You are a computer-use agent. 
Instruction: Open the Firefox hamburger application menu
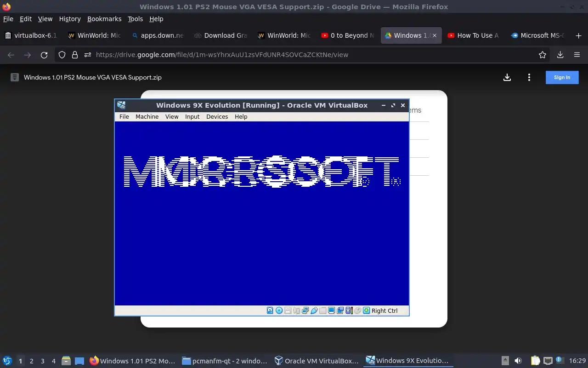pyautogui.click(x=577, y=55)
